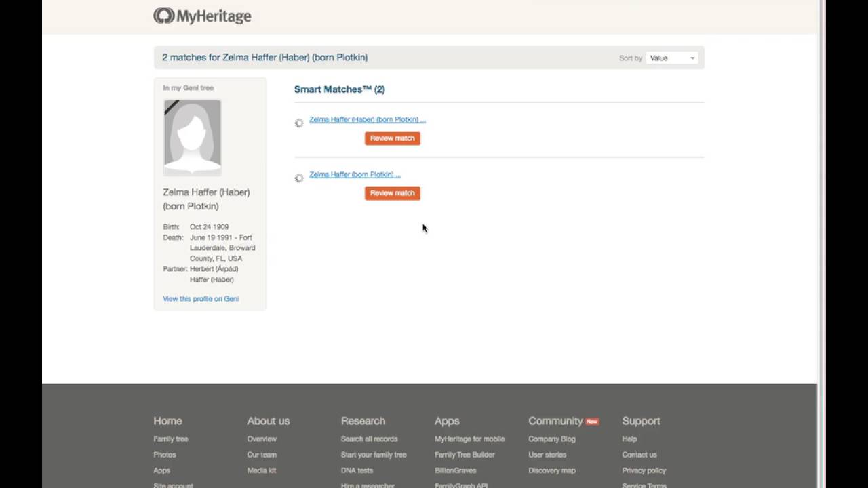Open the footer 'Research' heading
Screen dimensions: 868x488
click(x=363, y=421)
